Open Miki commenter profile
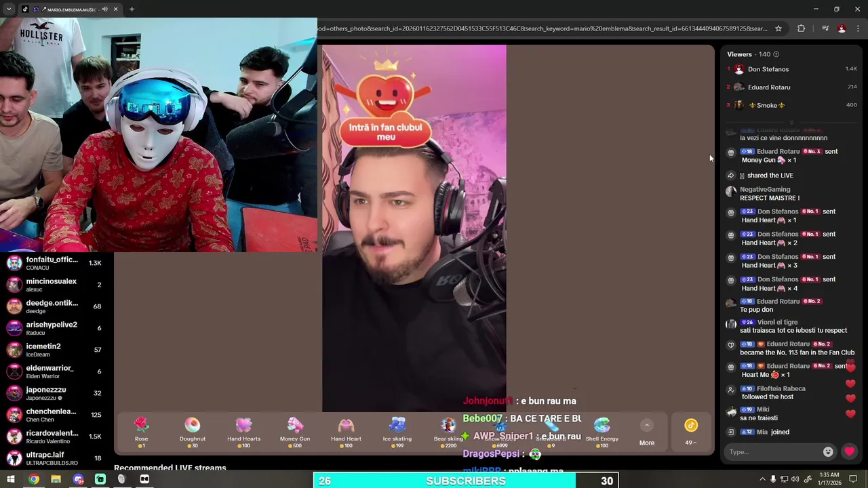Image resolution: width=868 pixels, height=488 pixels. (x=763, y=409)
